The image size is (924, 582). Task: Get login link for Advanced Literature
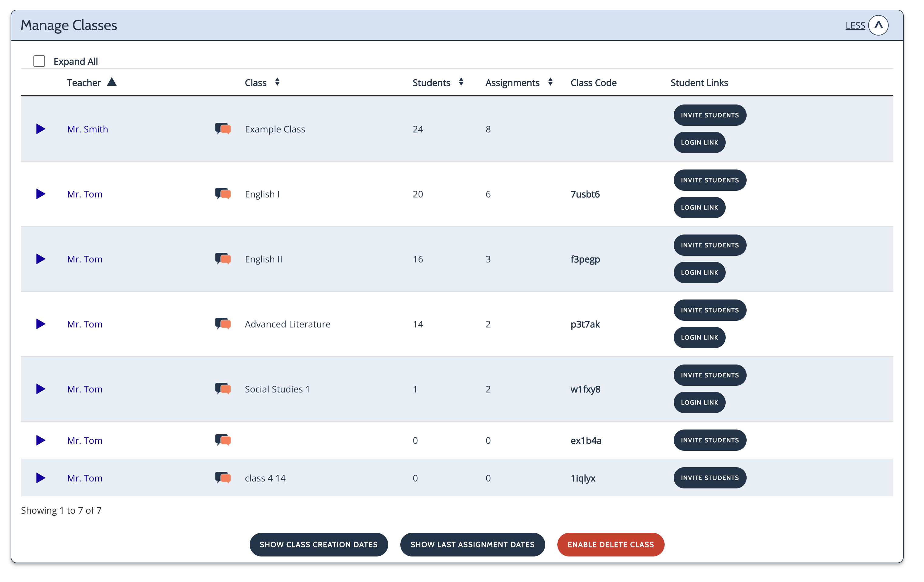point(699,337)
